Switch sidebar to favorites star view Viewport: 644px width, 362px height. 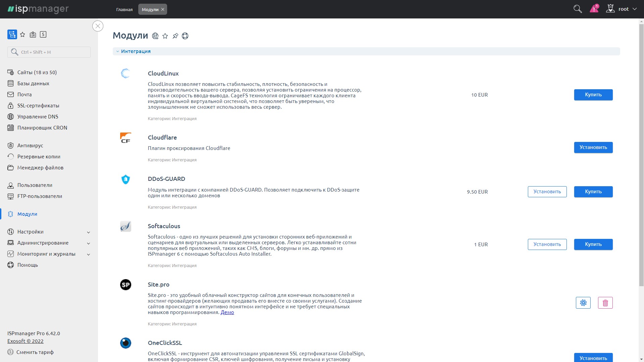coord(22,35)
